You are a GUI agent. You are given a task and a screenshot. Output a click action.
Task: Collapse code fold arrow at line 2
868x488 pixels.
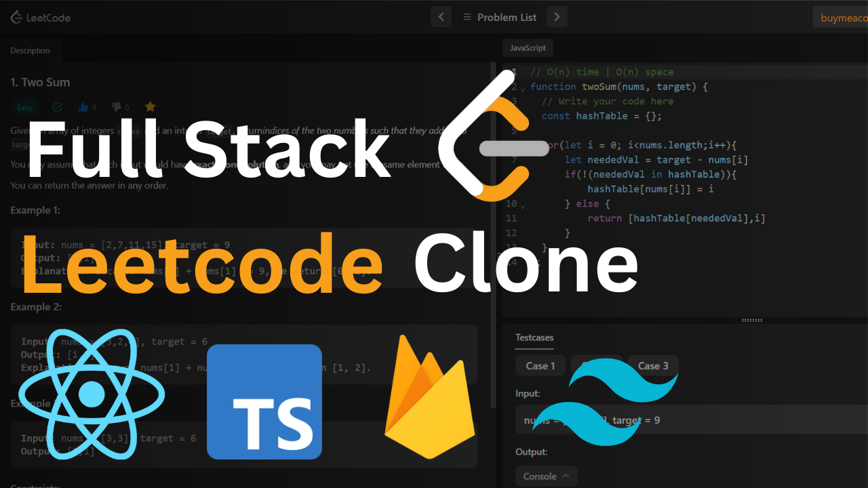point(523,89)
